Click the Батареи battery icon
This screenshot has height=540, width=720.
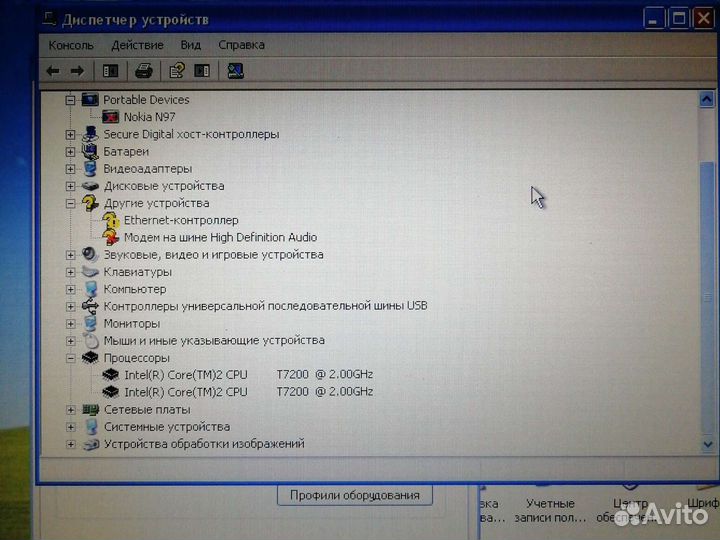[90, 151]
